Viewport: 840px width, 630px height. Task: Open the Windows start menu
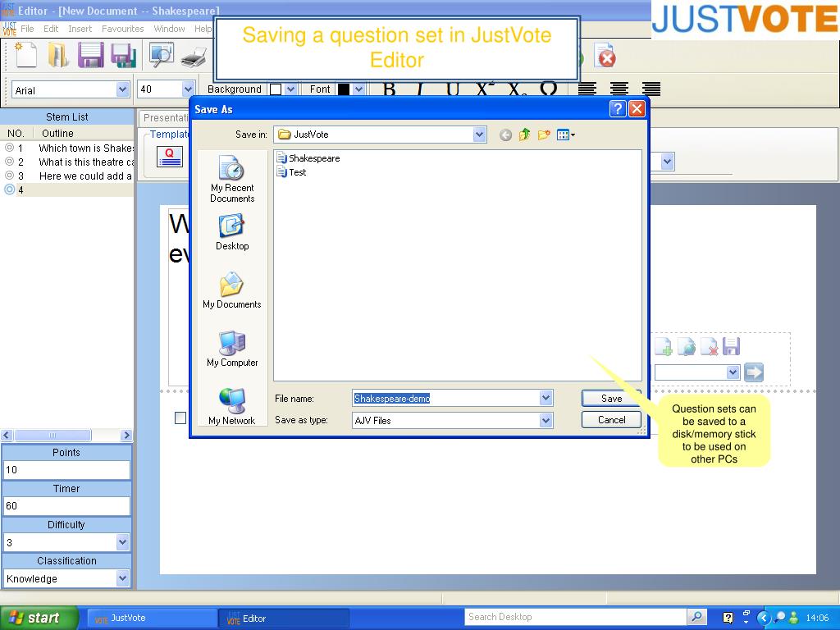coord(39,618)
